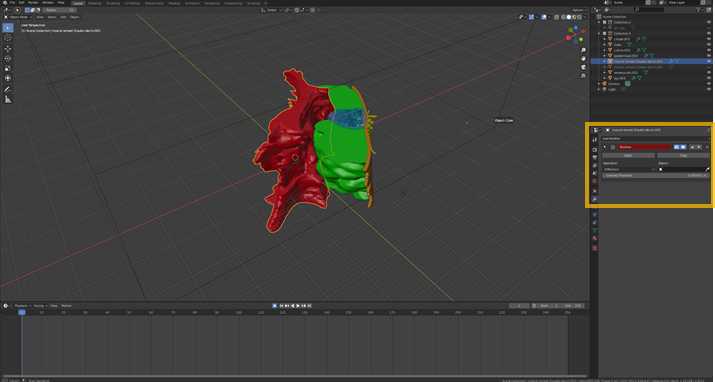The image size is (715, 382).
Task: Switch to the Modeling workspace tab
Action: [x=94, y=3]
